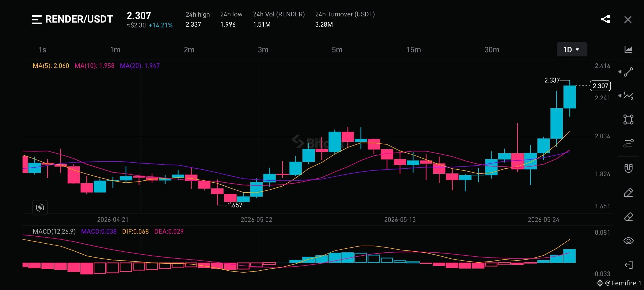Select the trend line drawing tool
The width and height of the screenshot is (644, 290).
coord(629,72)
